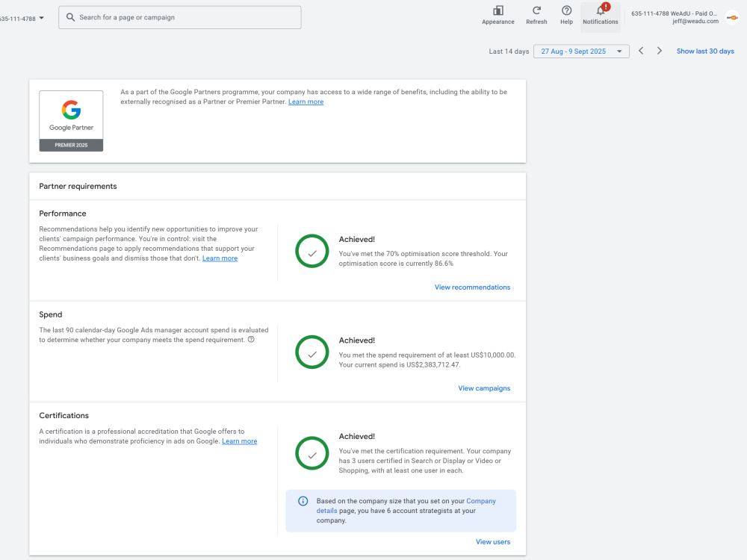747x560 pixels.
Task: Open View users link
Action: click(492, 542)
